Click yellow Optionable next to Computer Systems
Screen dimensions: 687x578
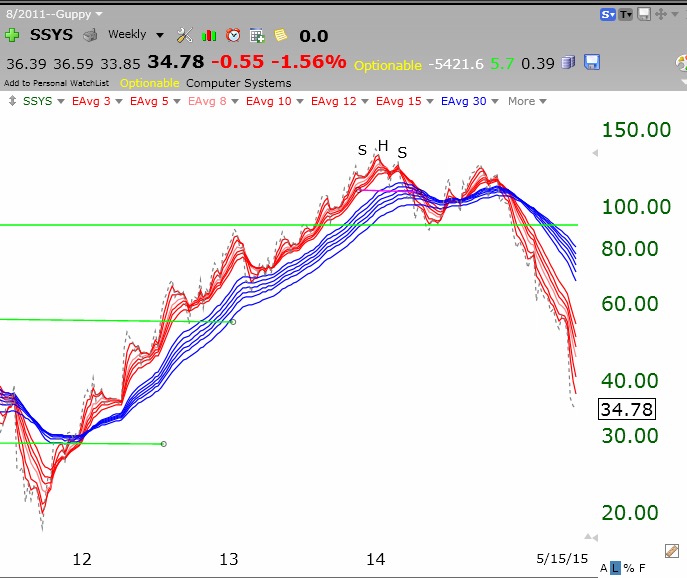149,83
